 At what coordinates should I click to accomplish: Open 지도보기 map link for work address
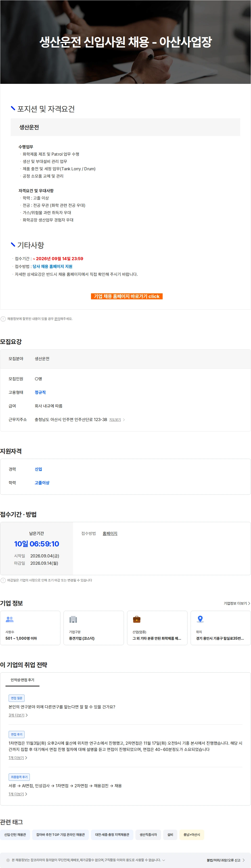(x=115, y=420)
